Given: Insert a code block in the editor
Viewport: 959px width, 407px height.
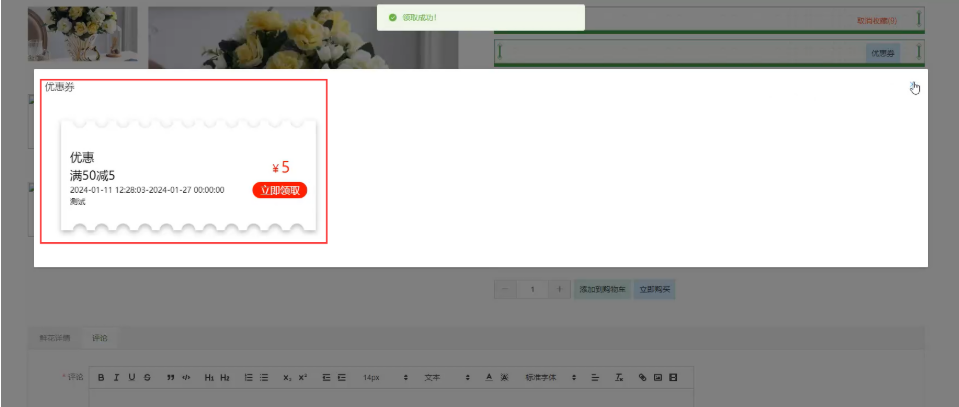Looking at the screenshot, I should (187, 378).
